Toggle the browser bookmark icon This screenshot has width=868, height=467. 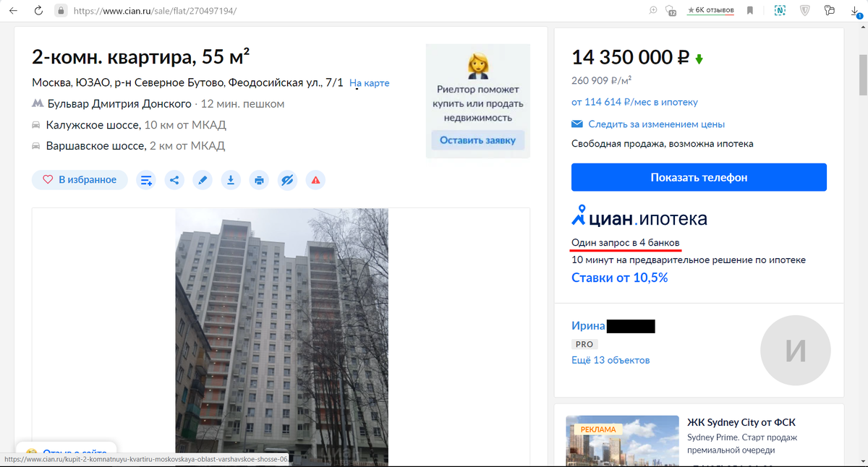(750, 10)
